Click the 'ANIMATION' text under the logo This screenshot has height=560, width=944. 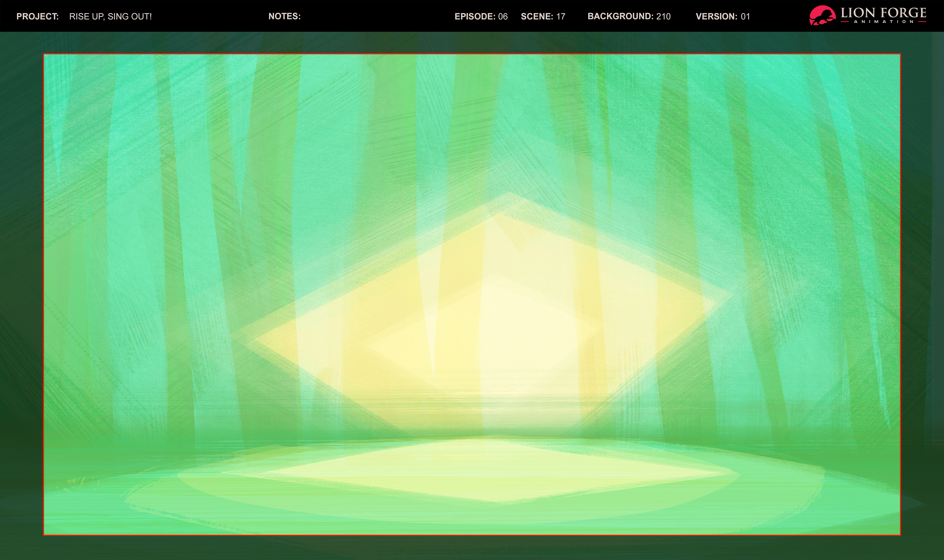(x=884, y=22)
